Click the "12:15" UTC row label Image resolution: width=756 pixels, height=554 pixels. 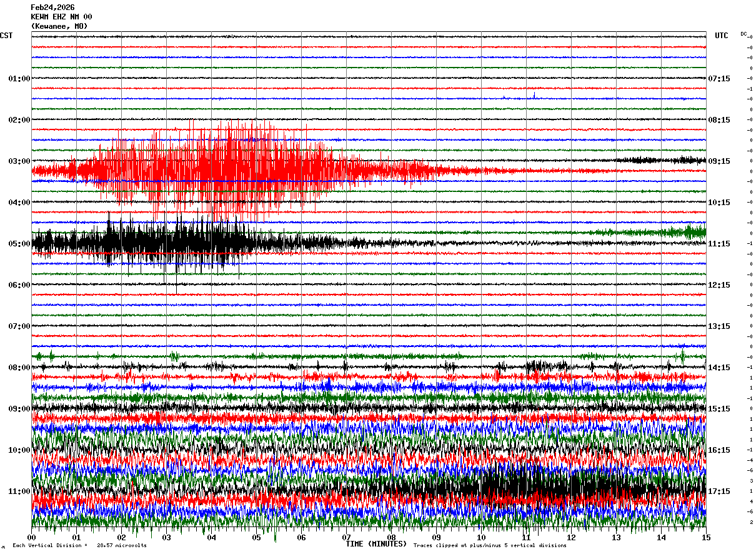coord(719,285)
